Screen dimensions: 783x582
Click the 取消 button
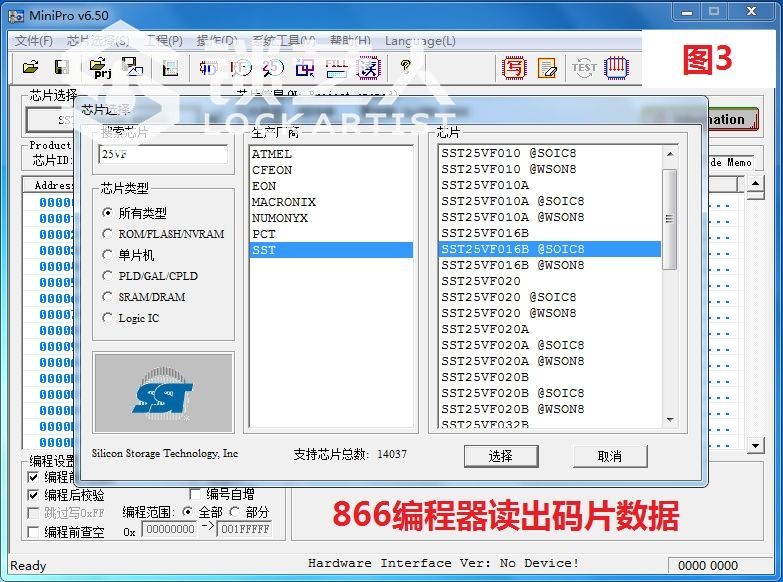610,456
